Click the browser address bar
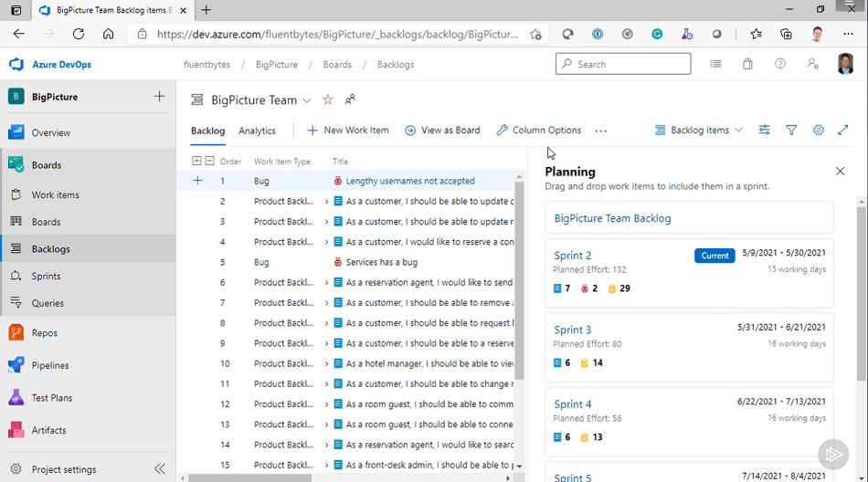This screenshot has height=482, width=868. [x=338, y=35]
